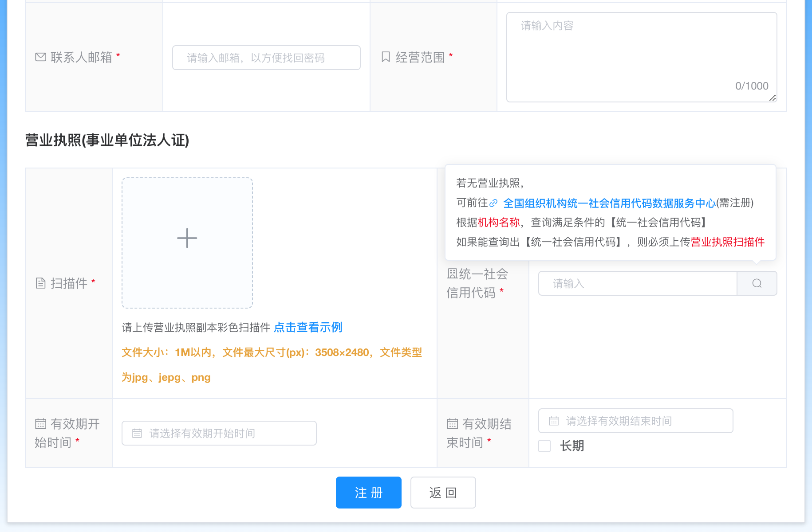Screen dimensions: 812x532
Task: Focus the 经营范围 text area
Action: (x=642, y=57)
